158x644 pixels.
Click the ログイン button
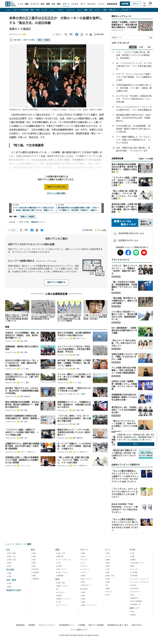pos(136,4)
